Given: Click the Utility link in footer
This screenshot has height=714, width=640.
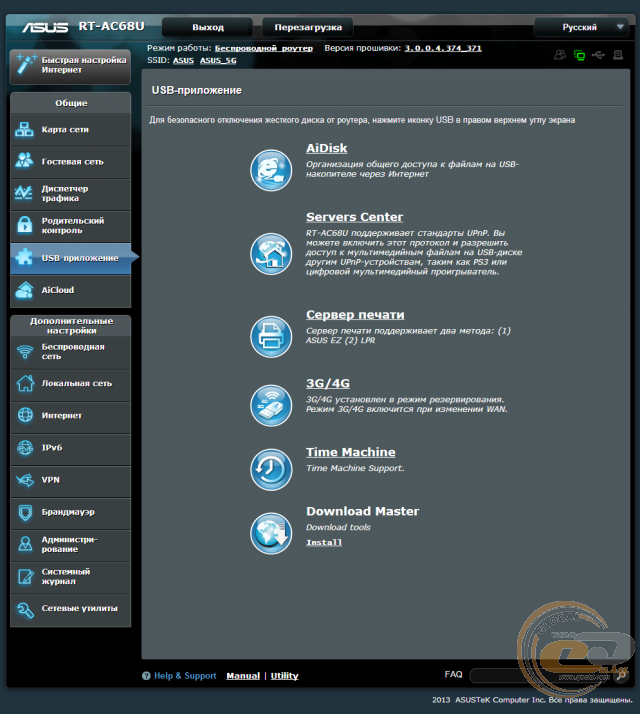Looking at the screenshot, I should (285, 676).
